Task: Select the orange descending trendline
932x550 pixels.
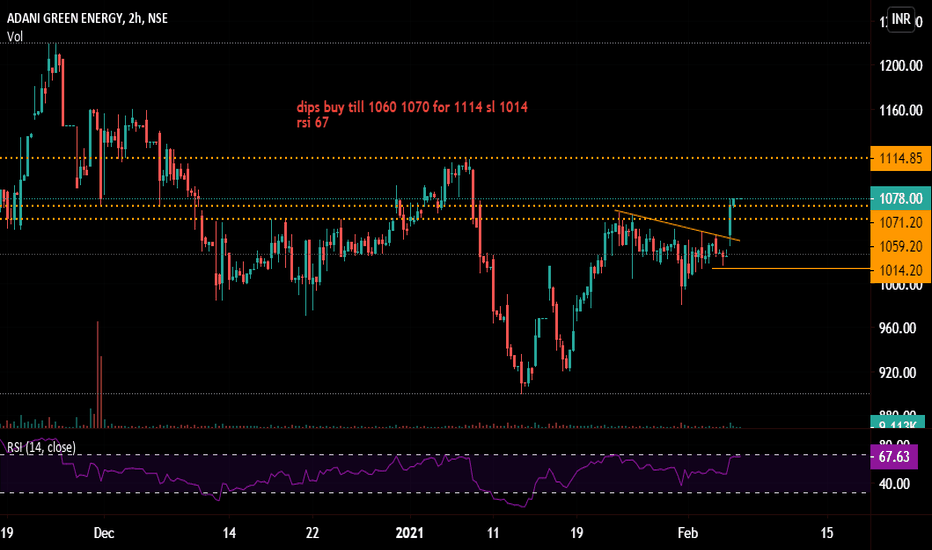Action: pyautogui.click(x=677, y=225)
